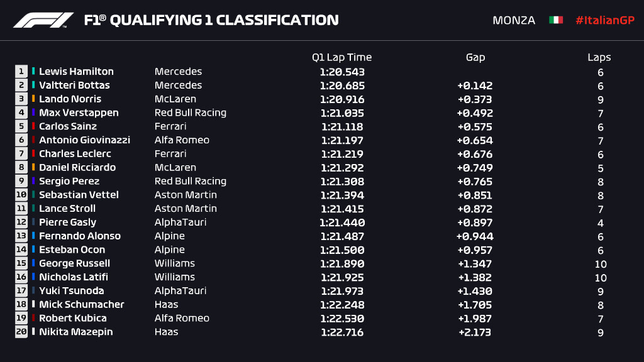Click the Qualifying 1 Classification title
The height and width of the screenshot is (362, 644).
pyautogui.click(x=211, y=20)
